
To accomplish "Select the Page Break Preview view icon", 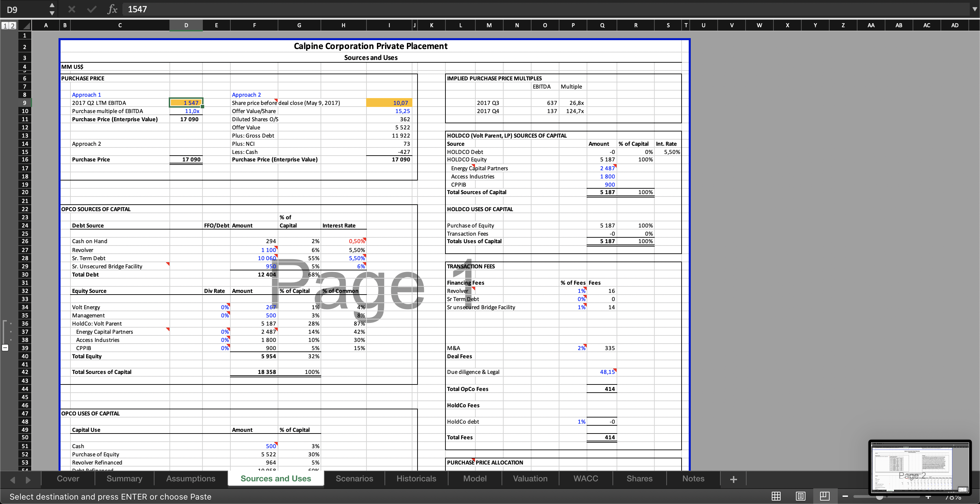I will 825,496.
